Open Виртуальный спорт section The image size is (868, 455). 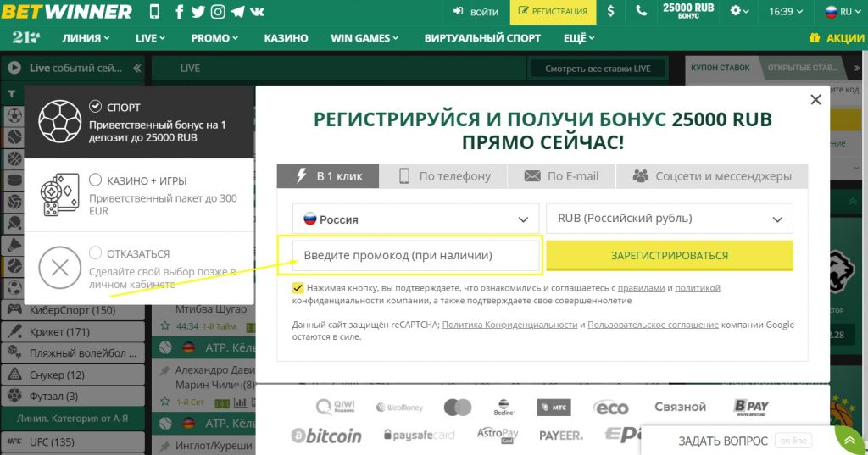click(x=482, y=38)
